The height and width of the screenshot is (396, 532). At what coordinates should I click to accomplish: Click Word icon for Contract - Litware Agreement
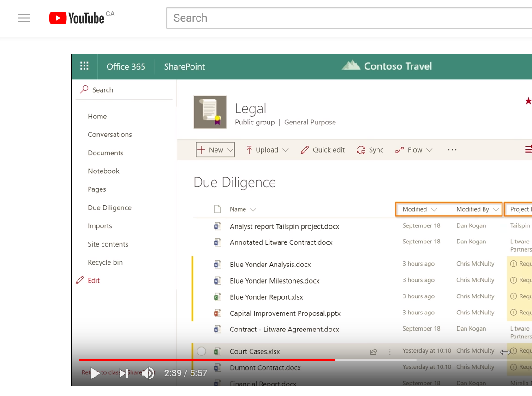pyautogui.click(x=217, y=329)
